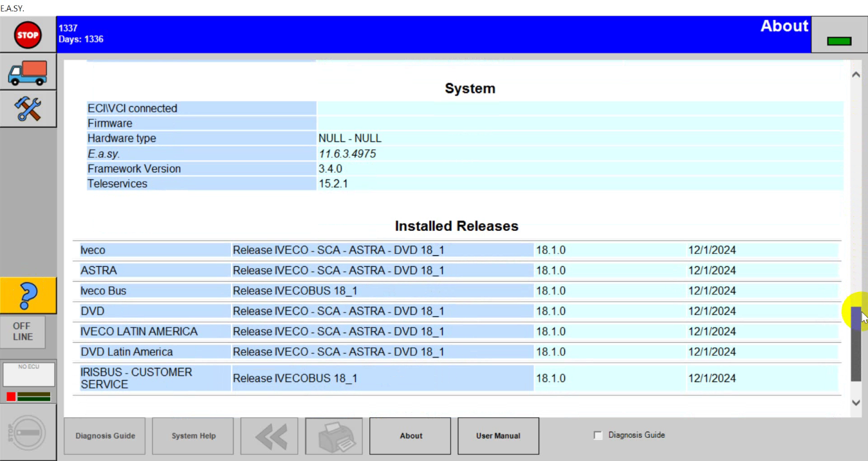Click the Teleservices value 15.2.1

pyautogui.click(x=333, y=184)
